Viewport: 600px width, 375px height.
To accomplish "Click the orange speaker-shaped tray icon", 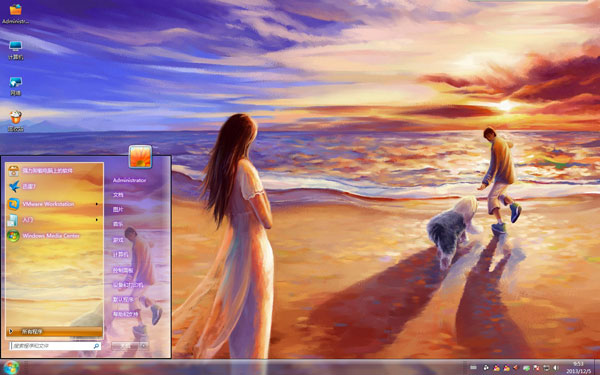I will [x=515, y=368].
